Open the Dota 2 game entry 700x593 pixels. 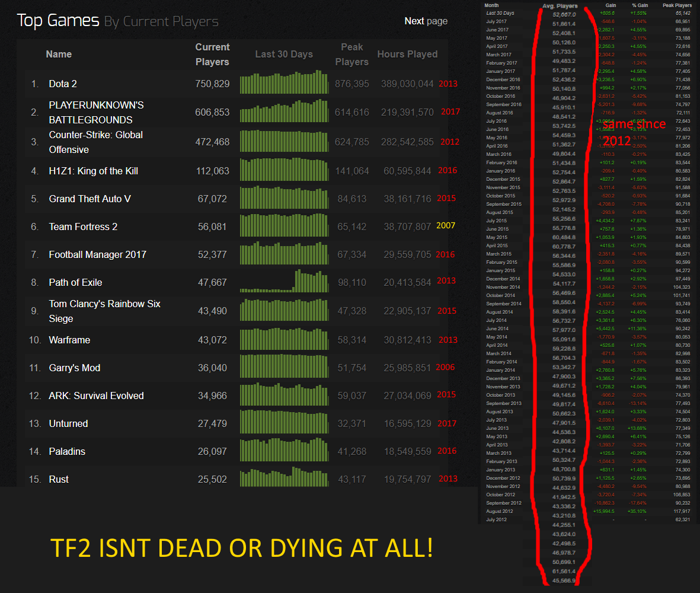coord(63,84)
